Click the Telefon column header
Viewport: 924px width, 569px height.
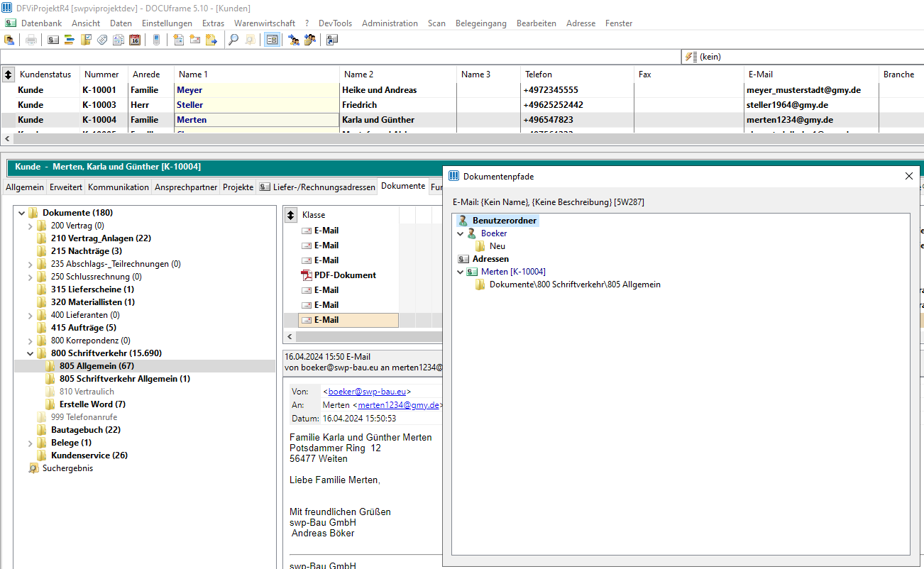[x=577, y=74]
